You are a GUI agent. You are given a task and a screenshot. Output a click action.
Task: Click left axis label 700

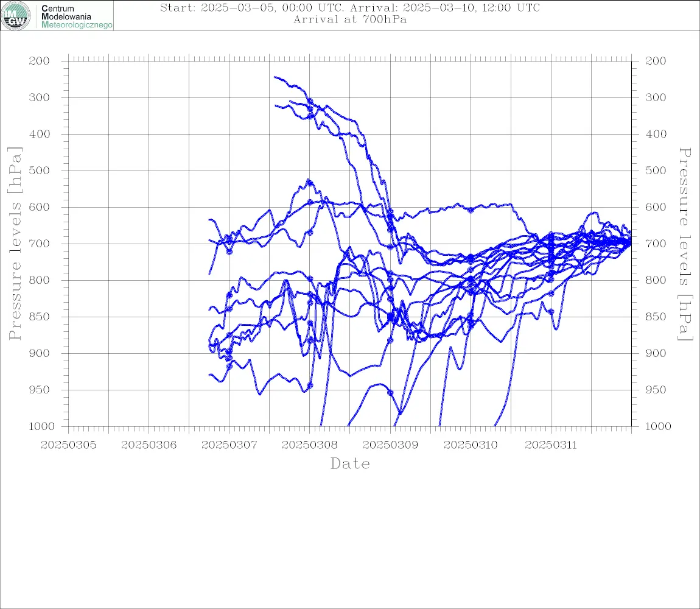tap(40, 244)
